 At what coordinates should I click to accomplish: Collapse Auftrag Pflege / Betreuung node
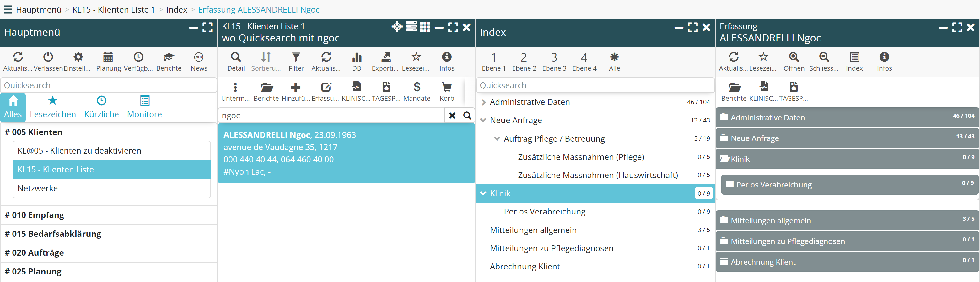pos(497,138)
